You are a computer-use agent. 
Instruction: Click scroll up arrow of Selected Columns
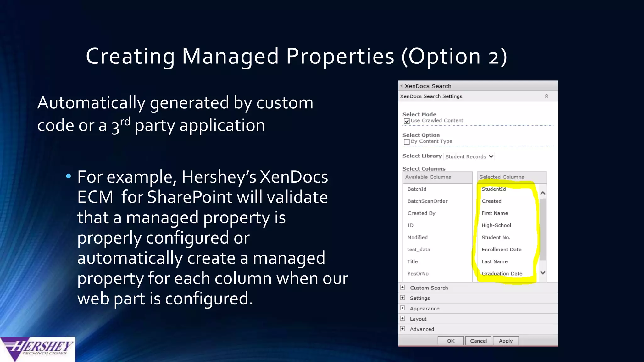point(543,193)
